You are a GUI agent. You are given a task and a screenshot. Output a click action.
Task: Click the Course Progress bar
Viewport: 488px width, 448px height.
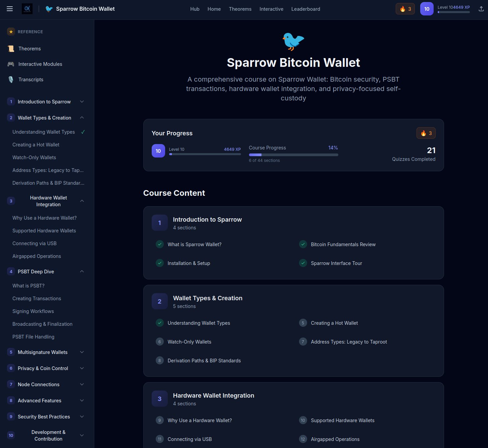click(293, 155)
